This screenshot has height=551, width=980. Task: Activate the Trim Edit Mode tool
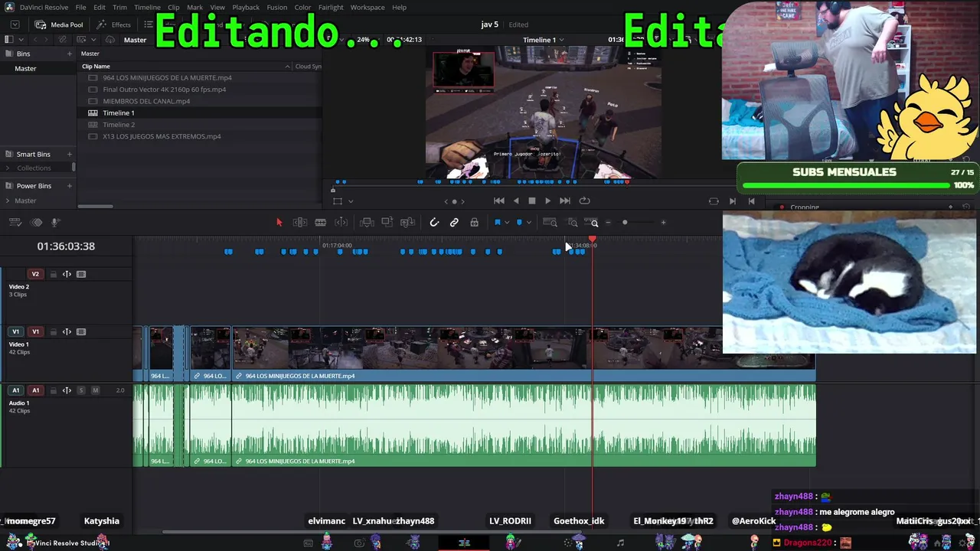click(300, 223)
